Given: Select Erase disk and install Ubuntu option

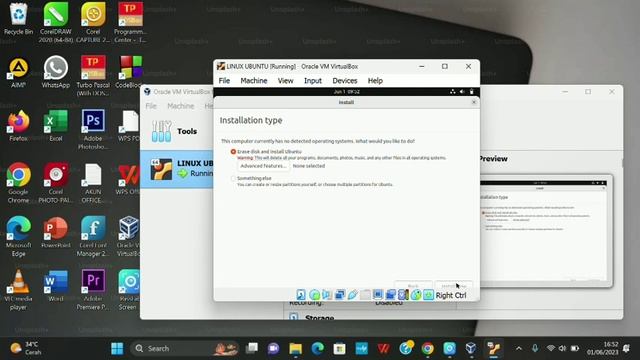Looking at the screenshot, I should (233, 151).
